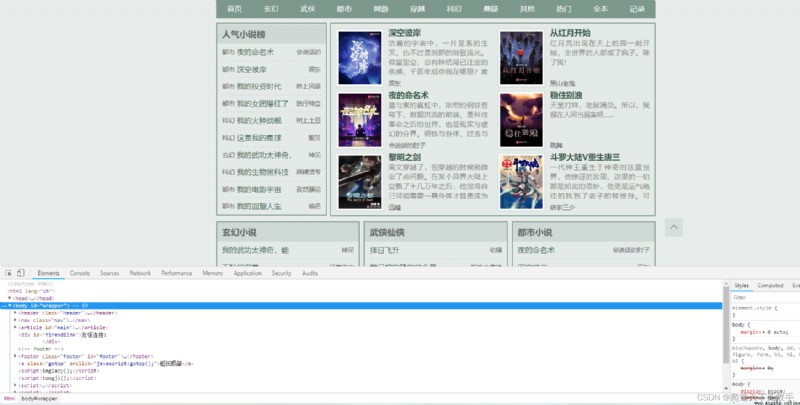Open 从红月开始 title link
Image resolution: width=800 pixels, height=405 pixels.
tap(570, 33)
